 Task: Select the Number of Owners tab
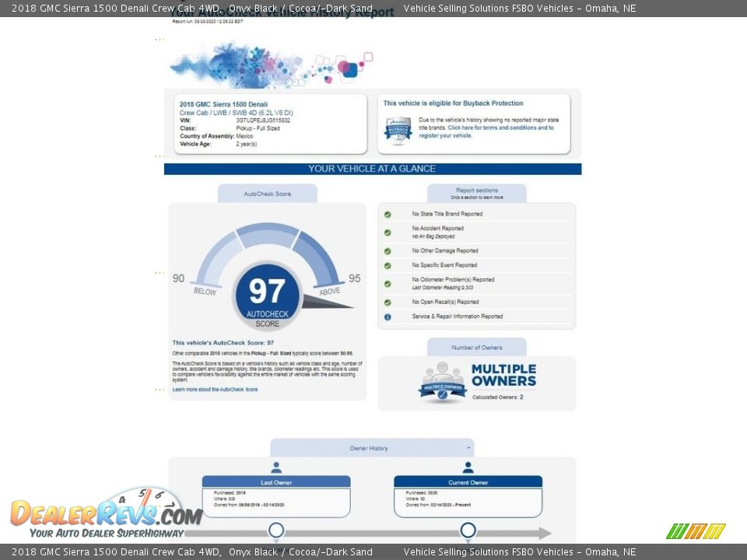coord(477,348)
